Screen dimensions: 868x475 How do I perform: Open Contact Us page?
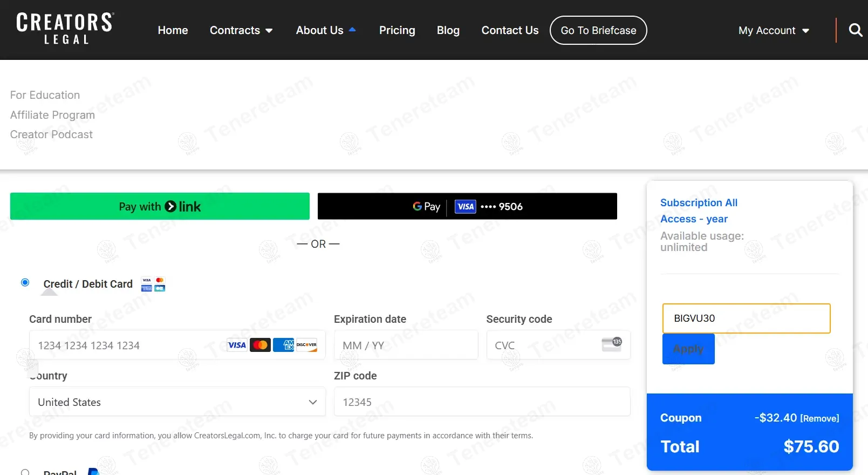(510, 30)
